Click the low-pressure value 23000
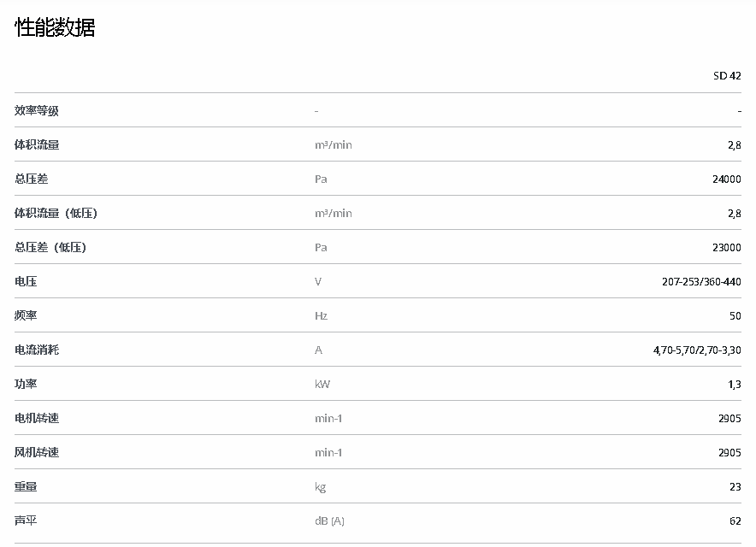This screenshot has width=756, height=547. 727,247
